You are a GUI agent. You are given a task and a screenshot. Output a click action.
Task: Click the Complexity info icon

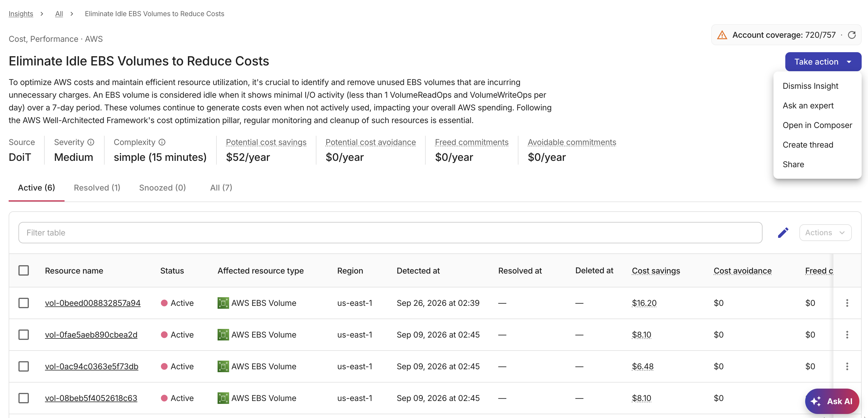point(162,142)
